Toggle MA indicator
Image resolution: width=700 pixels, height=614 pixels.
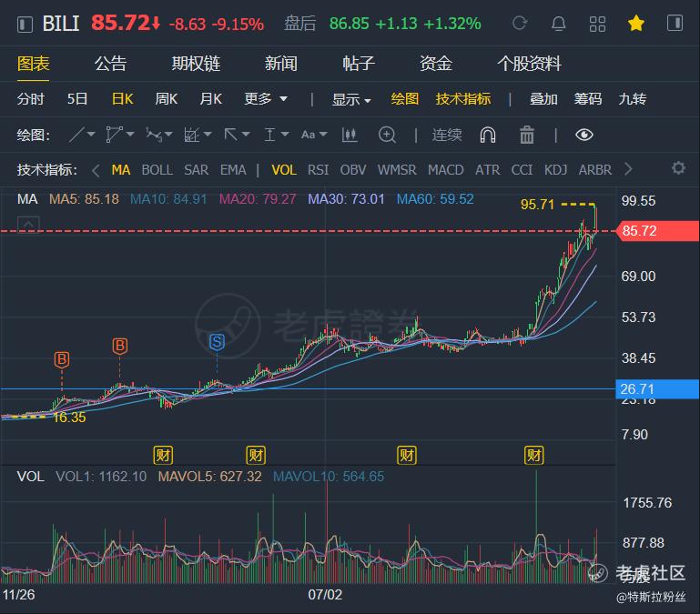pos(120,170)
